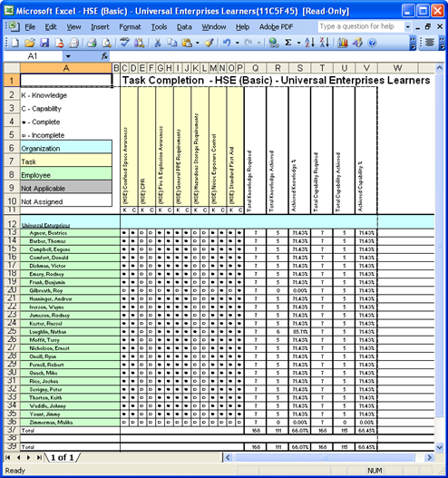
Task: Click in the Name Box showing A1
Action: [x=33, y=56]
